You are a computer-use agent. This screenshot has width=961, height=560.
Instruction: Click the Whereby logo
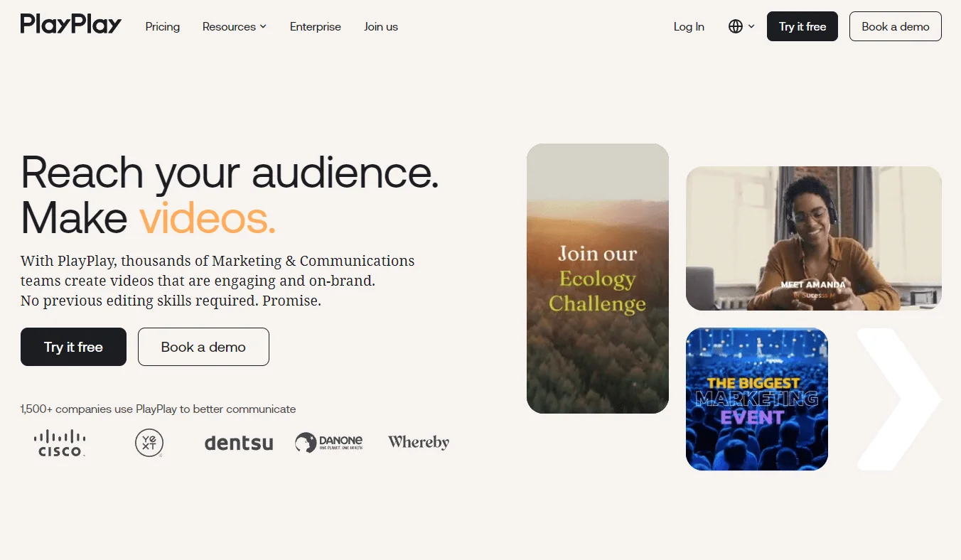[x=419, y=442]
